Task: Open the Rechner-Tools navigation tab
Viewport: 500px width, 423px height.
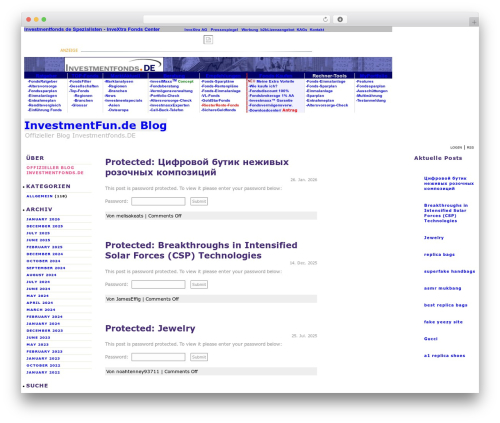Action: pos(329,76)
